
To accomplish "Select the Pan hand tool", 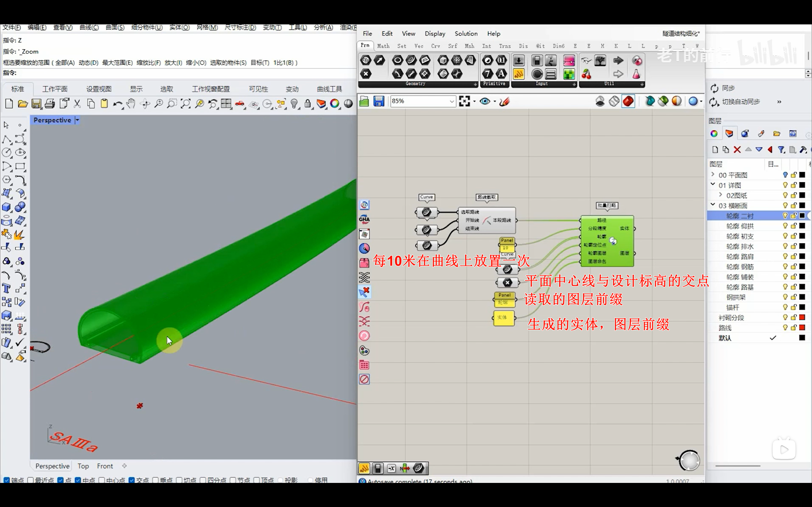I will pos(131,104).
